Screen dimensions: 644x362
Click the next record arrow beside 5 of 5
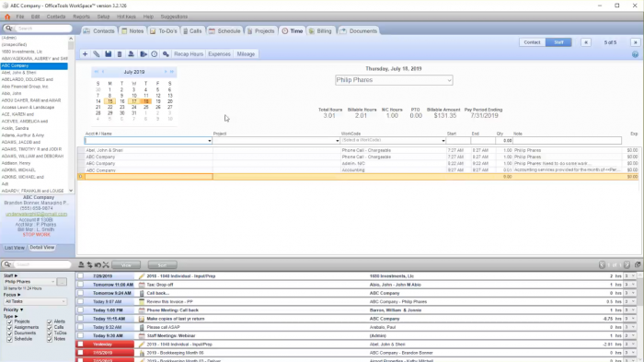(x=635, y=42)
